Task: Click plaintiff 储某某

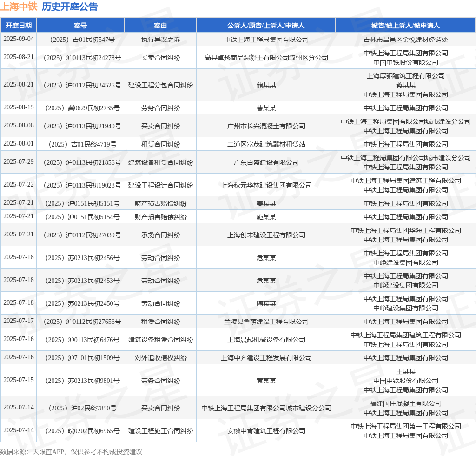Action: tap(266, 85)
